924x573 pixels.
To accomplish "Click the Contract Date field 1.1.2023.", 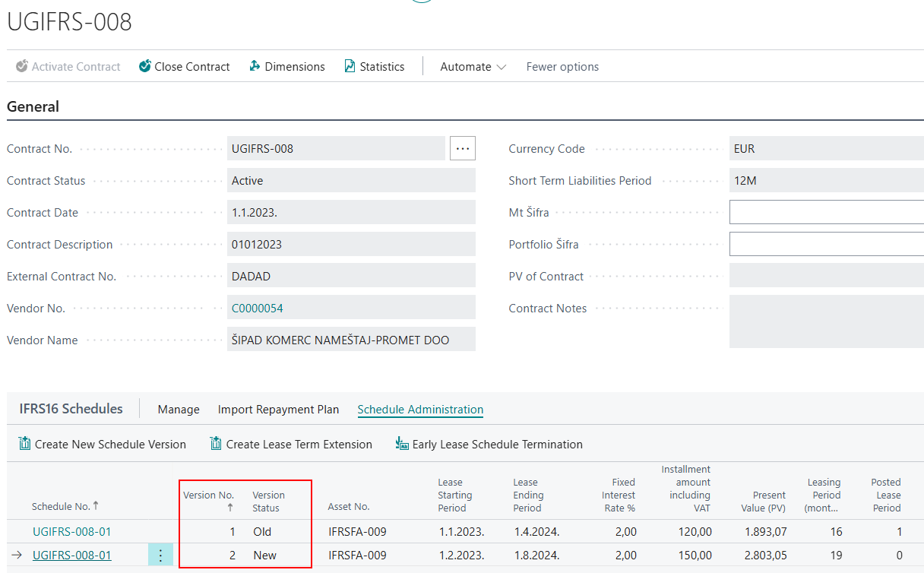I will click(351, 212).
